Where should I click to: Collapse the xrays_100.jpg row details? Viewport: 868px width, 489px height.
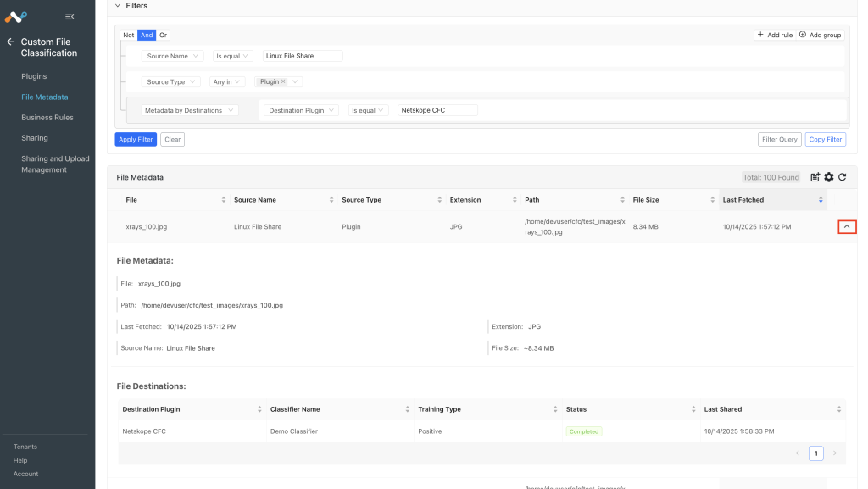pyautogui.click(x=847, y=227)
